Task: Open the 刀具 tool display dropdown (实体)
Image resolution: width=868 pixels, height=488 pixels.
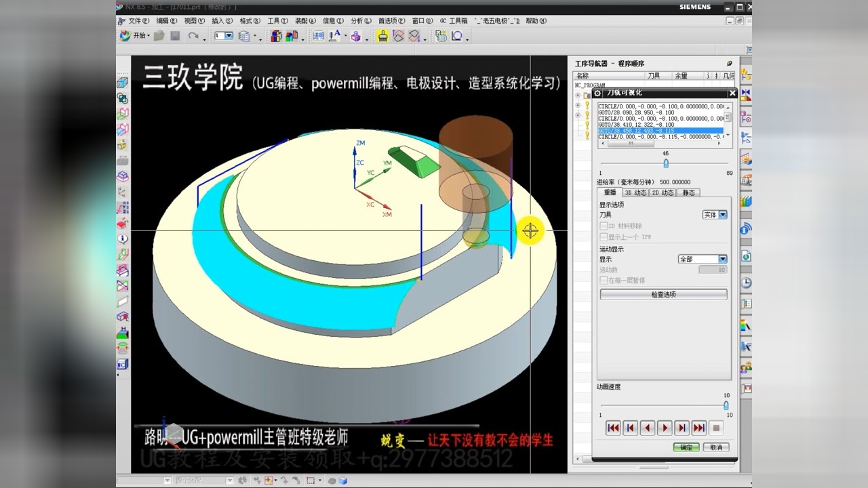Action: point(715,214)
